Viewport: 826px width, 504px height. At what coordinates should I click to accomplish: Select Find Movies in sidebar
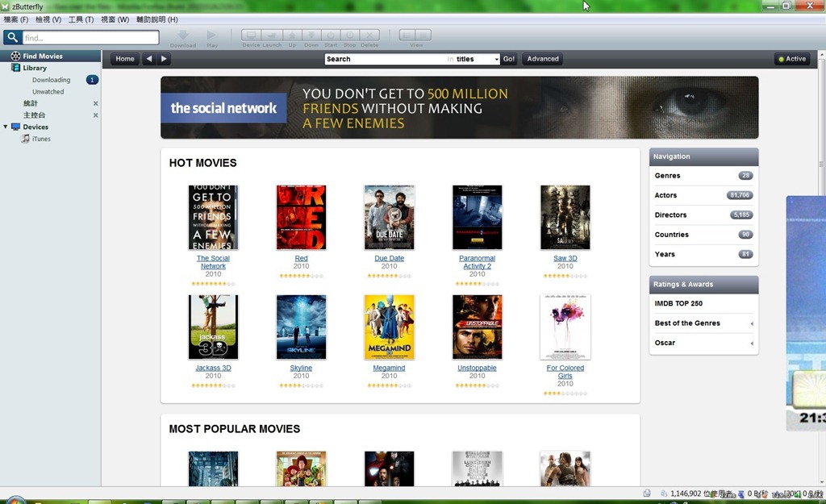click(x=51, y=56)
